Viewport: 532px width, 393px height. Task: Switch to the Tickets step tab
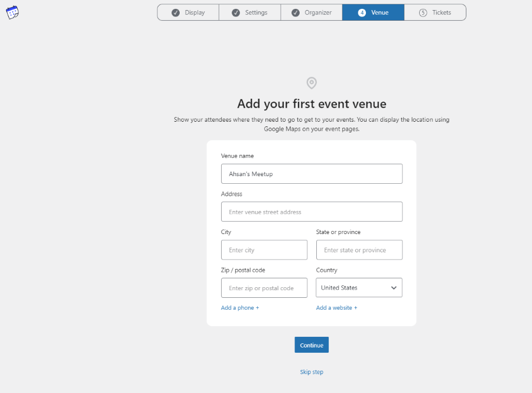point(435,12)
